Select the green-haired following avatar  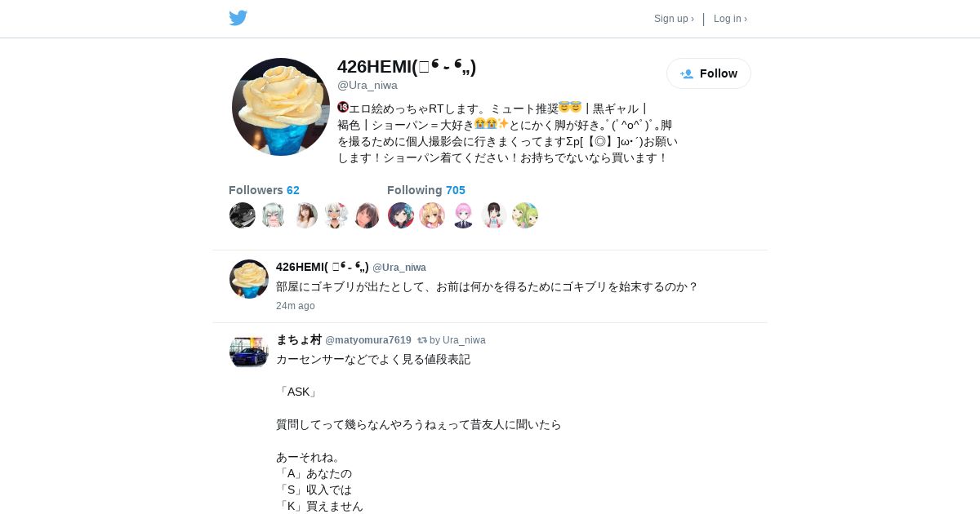(525, 215)
